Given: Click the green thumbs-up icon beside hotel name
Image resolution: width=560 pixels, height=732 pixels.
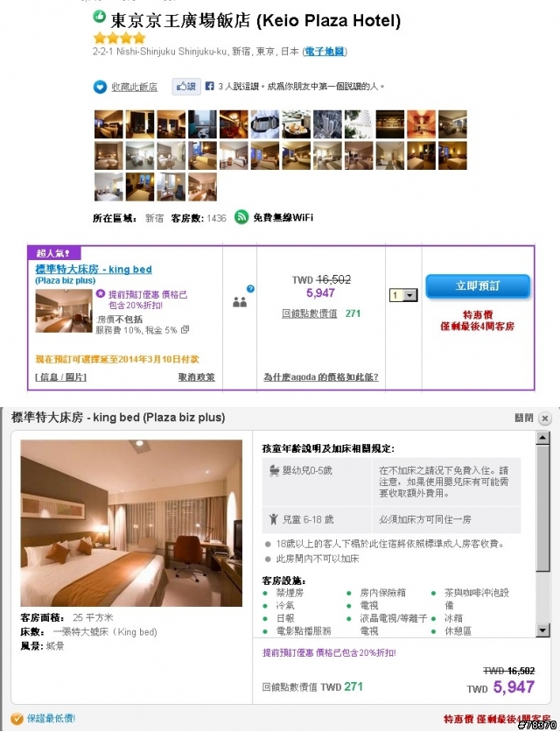Looking at the screenshot, I should [x=100, y=16].
